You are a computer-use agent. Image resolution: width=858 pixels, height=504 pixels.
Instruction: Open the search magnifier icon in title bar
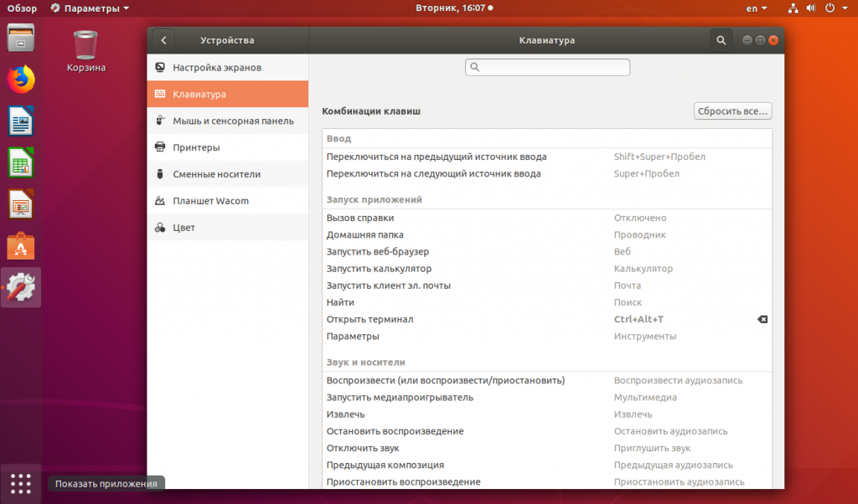point(721,40)
